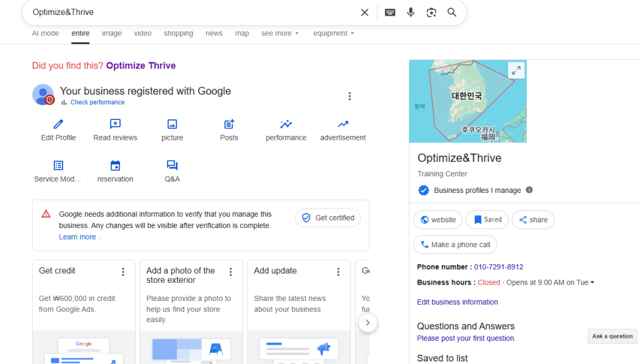The image size is (640, 364).
Task: Open the Edit business information link
Action: click(457, 302)
